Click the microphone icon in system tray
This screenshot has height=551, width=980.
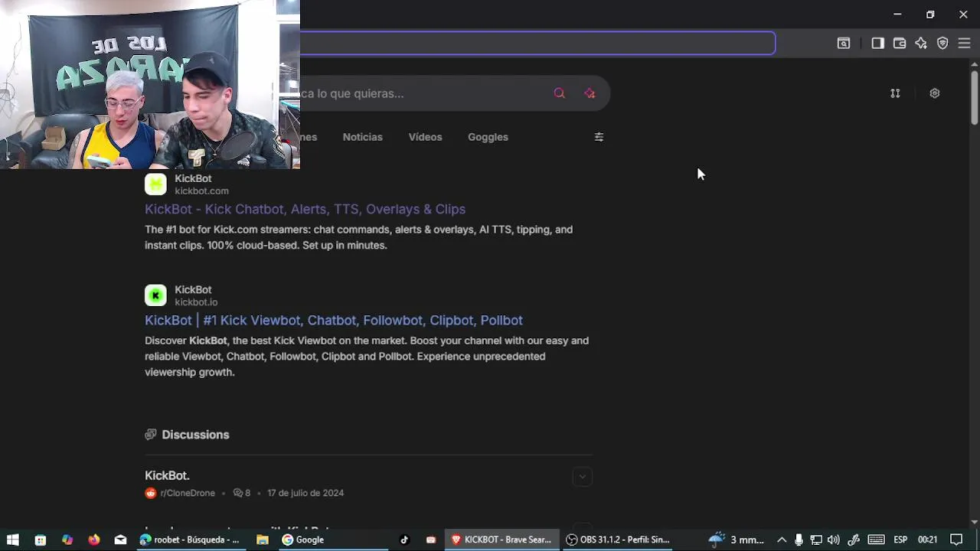(x=799, y=540)
